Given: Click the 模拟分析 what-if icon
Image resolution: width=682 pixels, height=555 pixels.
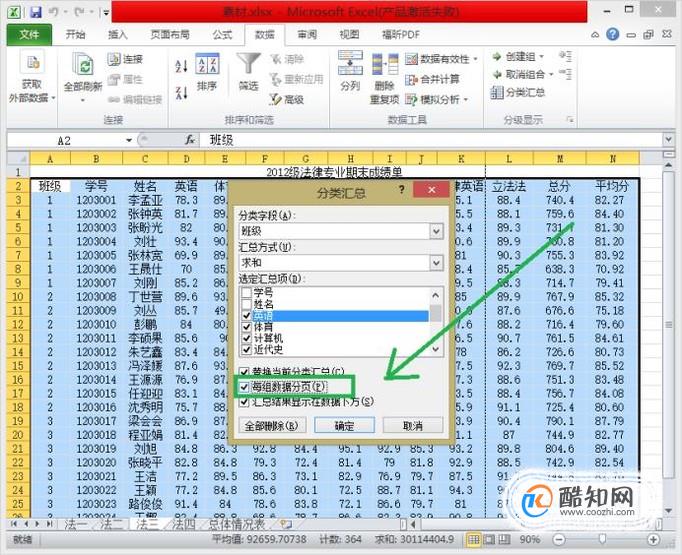Looking at the screenshot, I should [411, 100].
